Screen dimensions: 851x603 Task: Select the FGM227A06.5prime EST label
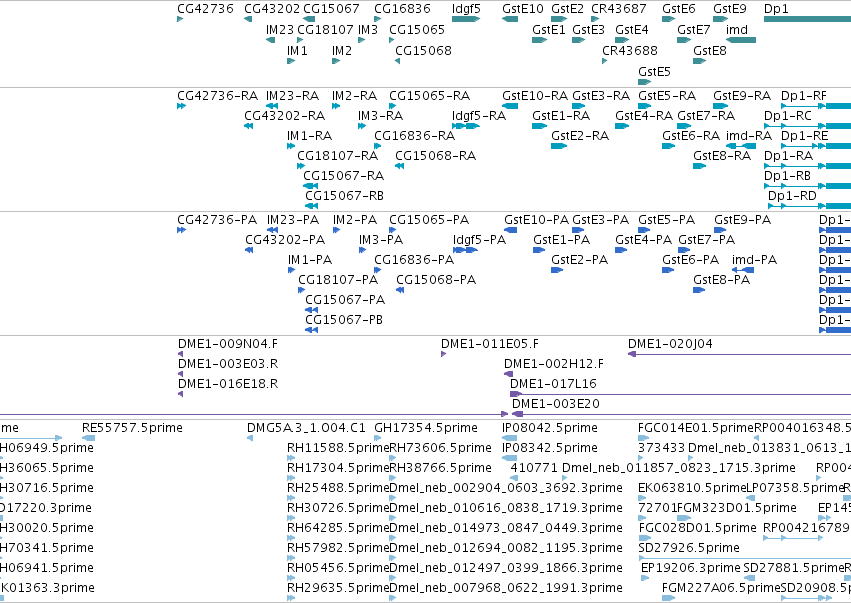point(721,588)
